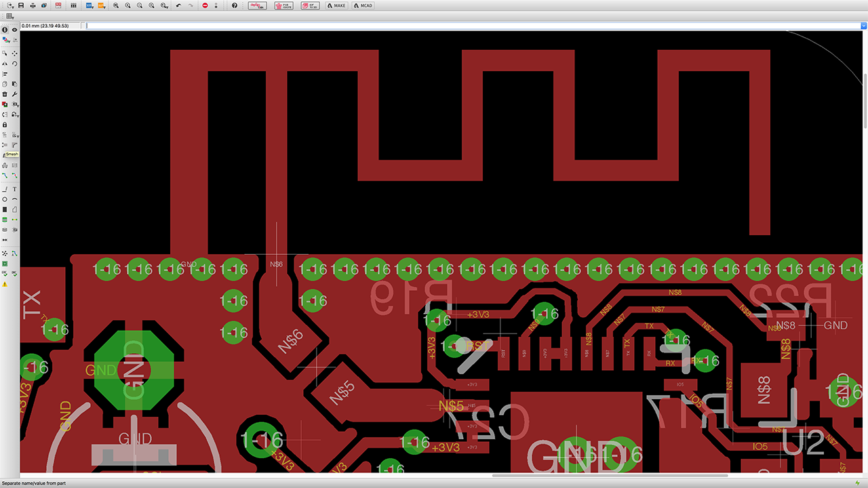Screen dimensions: 868x488
Task: Click the Undo arrow
Action: (178, 5)
